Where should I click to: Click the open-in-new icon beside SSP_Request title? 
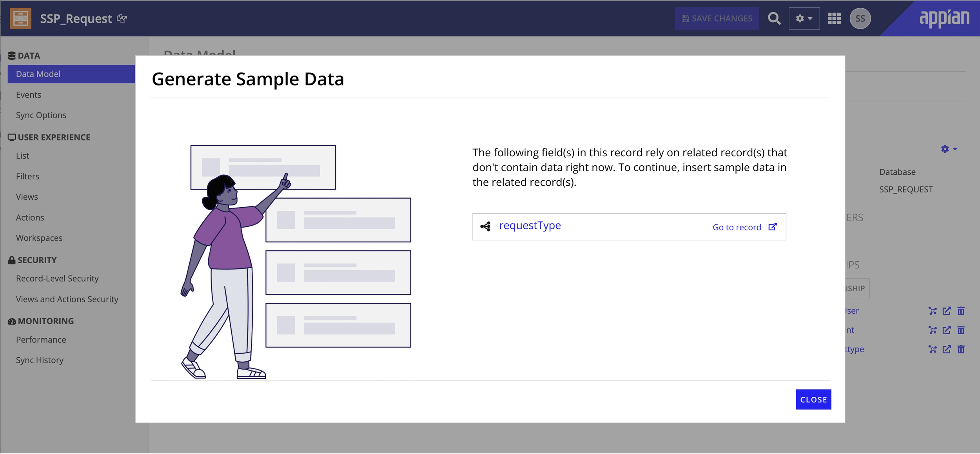click(122, 19)
